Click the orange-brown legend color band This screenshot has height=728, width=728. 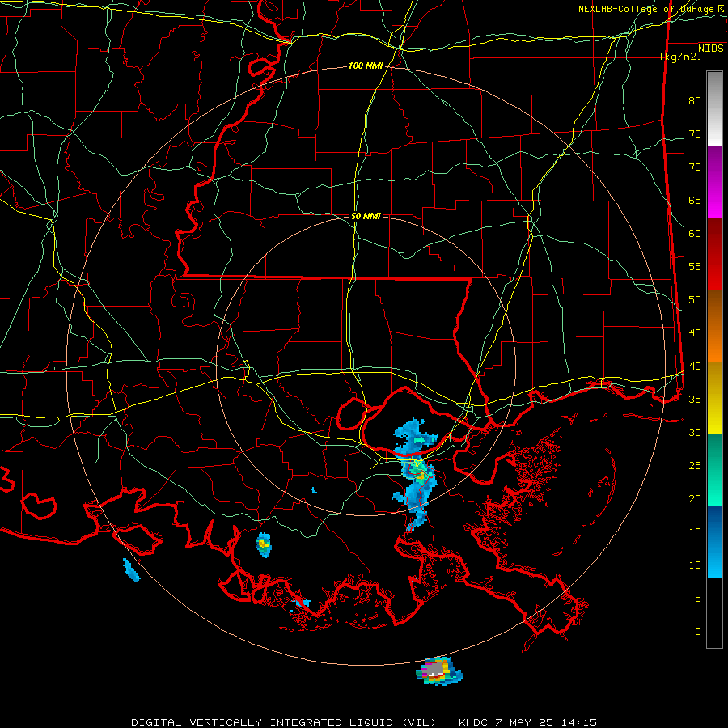tap(714, 326)
